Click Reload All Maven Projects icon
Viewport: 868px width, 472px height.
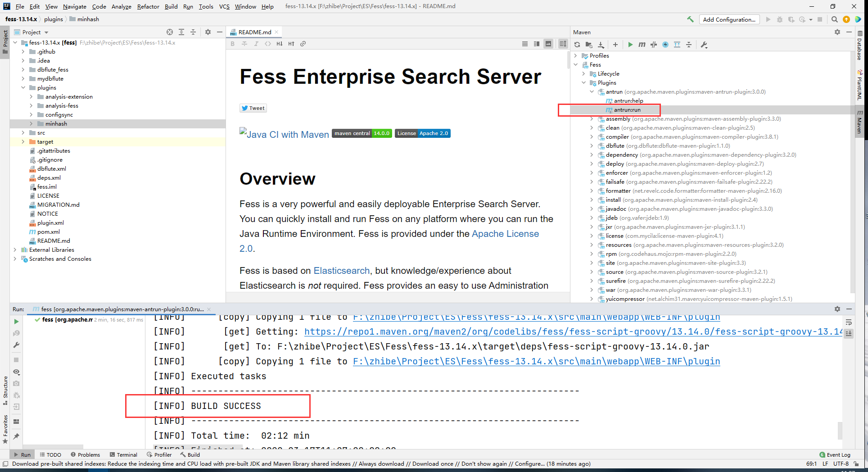(577, 45)
